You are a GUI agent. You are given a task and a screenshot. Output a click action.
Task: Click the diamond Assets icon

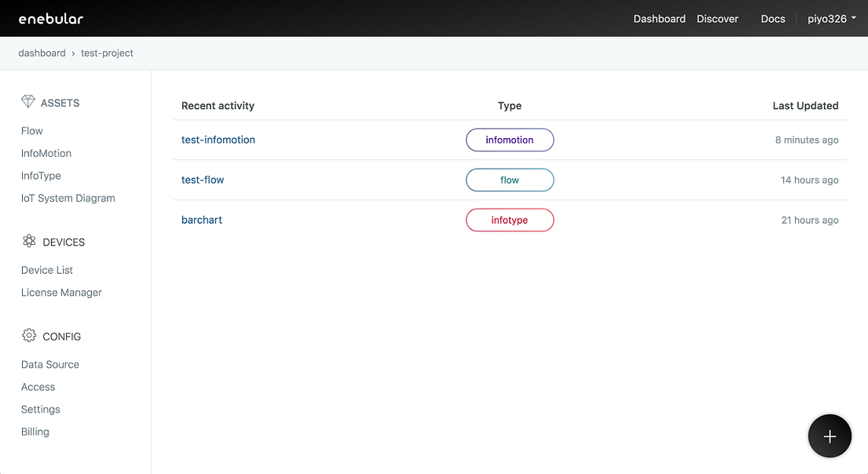pos(28,102)
